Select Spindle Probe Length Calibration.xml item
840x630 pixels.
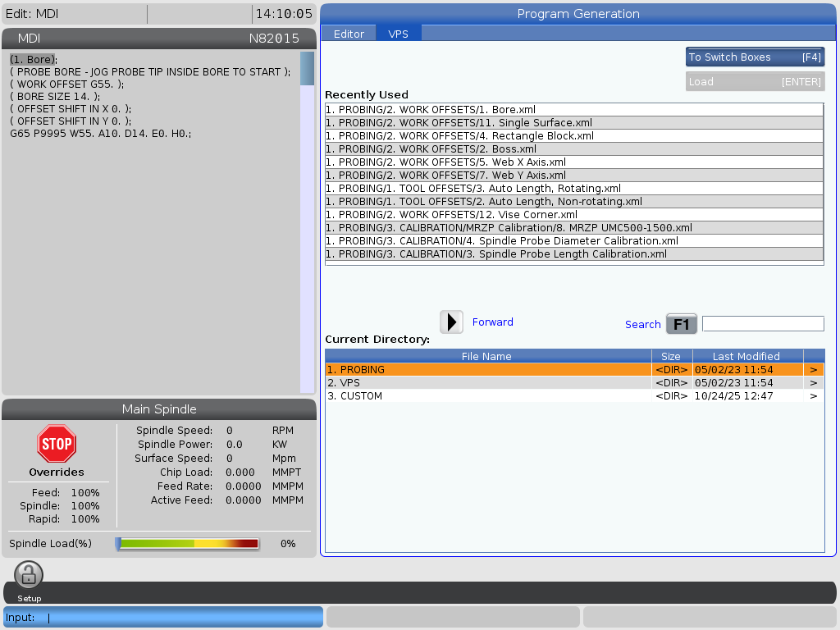(574, 254)
